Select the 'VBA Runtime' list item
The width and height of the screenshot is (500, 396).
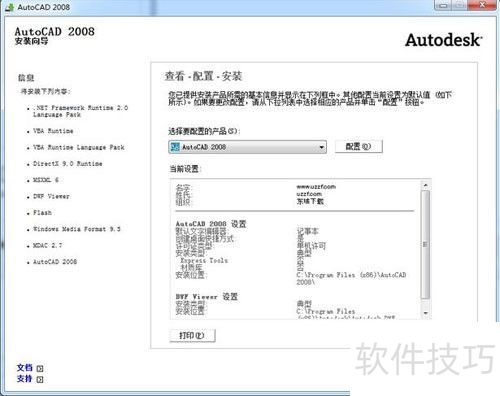pyautogui.click(x=53, y=131)
